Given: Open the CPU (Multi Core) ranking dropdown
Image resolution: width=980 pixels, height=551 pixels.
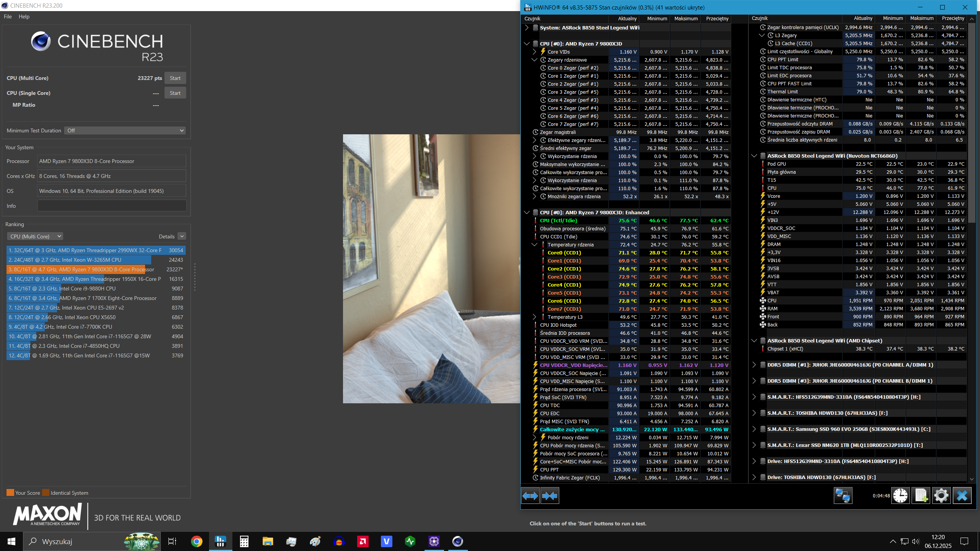Looking at the screenshot, I should click(x=35, y=236).
